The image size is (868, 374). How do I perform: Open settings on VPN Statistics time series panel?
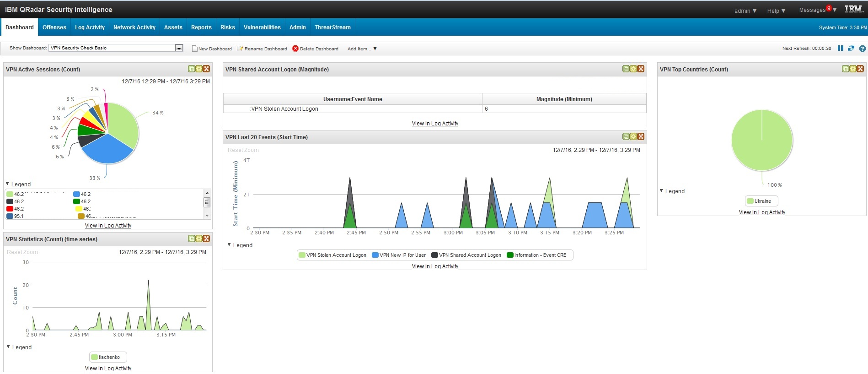[199, 239]
